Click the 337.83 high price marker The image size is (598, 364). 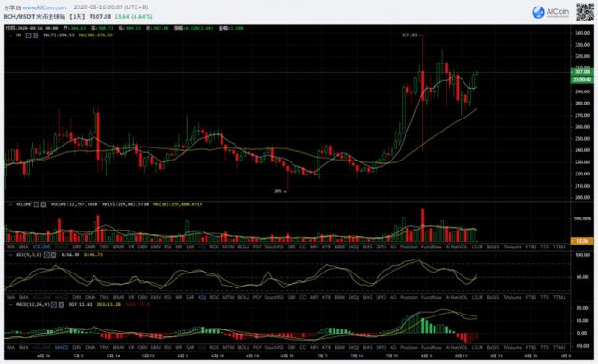coord(409,35)
